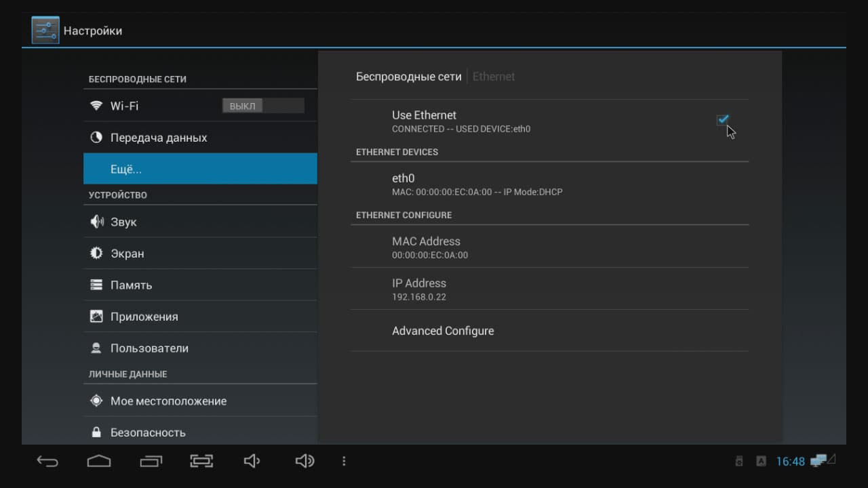Uncheck the Use Ethernet checkbox
This screenshot has width=868, height=488.
coord(723,120)
